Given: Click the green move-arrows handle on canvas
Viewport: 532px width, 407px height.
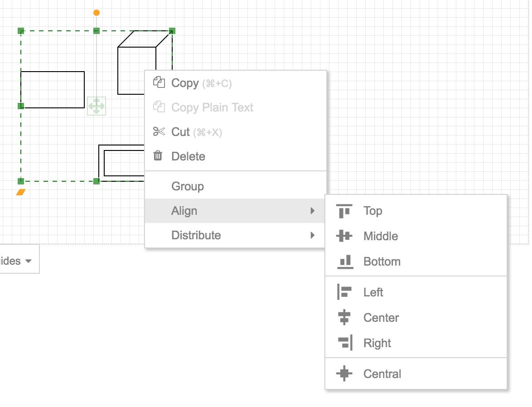Looking at the screenshot, I should click(97, 106).
